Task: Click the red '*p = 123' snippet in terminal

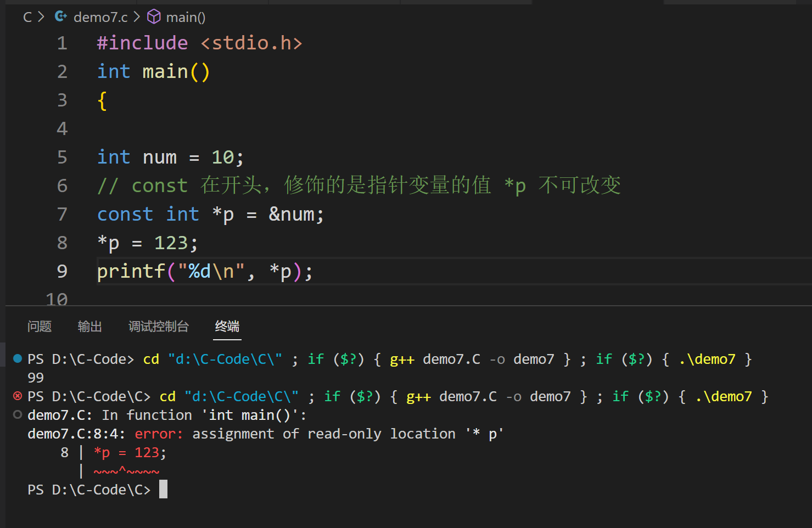Action: (127, 452)
